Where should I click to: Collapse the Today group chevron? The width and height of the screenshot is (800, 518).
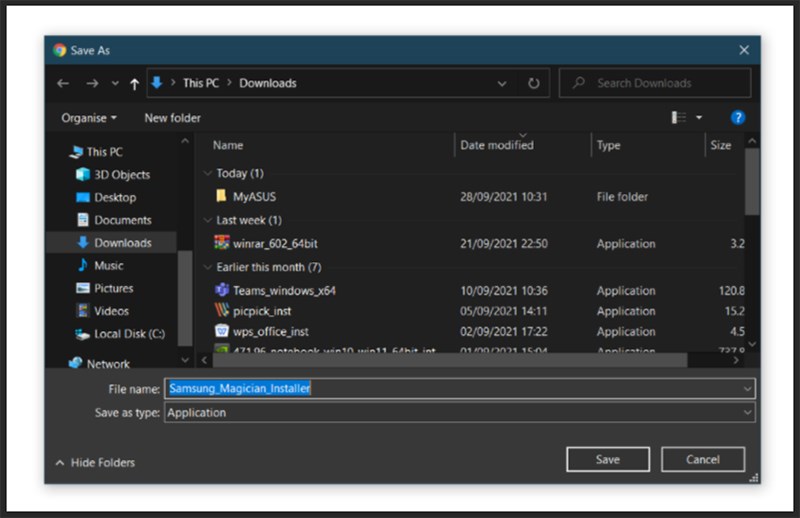pyautogui.click(x=207, y=174)
